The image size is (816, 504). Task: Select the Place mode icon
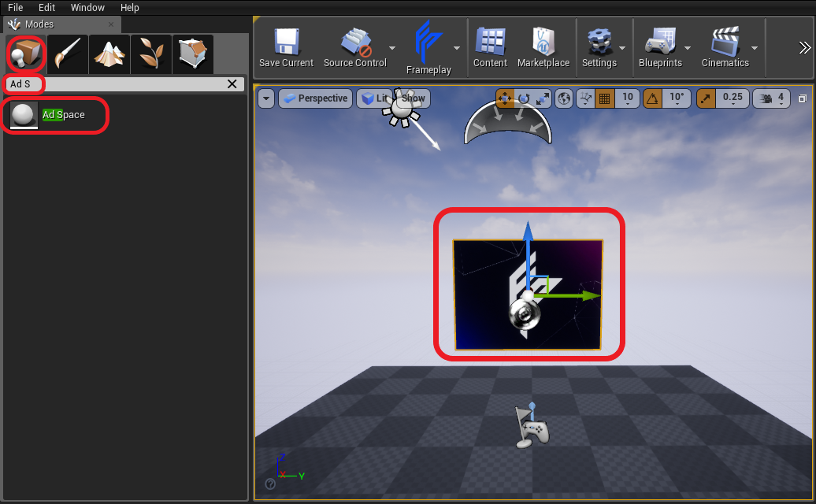pos(26,54)
